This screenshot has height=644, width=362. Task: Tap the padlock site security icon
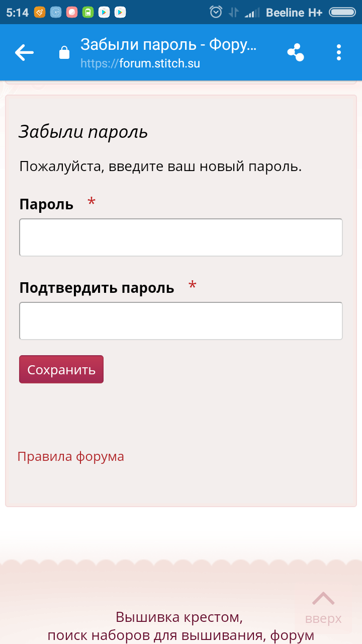pyautogui.click(x=64, y=52)
